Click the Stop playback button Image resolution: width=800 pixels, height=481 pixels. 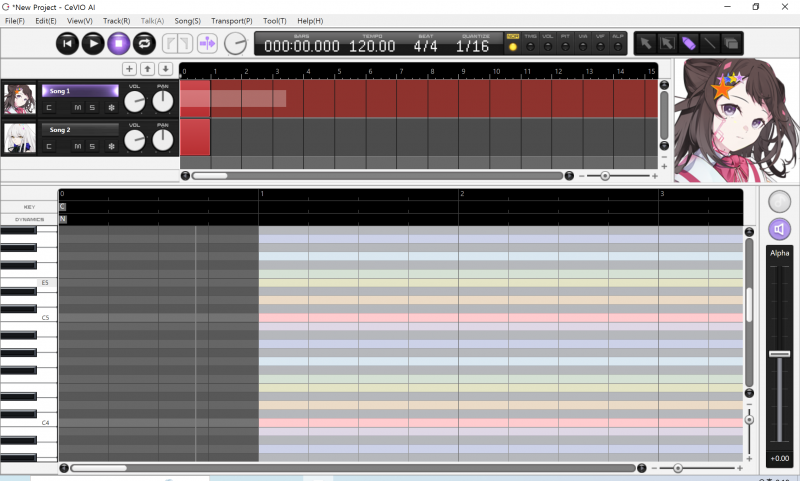[118, 43]
